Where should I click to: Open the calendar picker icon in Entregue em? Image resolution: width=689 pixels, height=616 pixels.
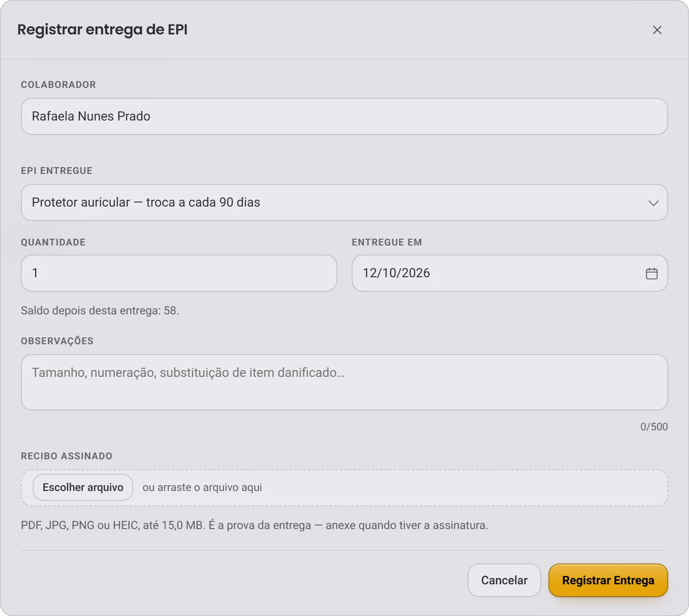[x=651, y=274]
